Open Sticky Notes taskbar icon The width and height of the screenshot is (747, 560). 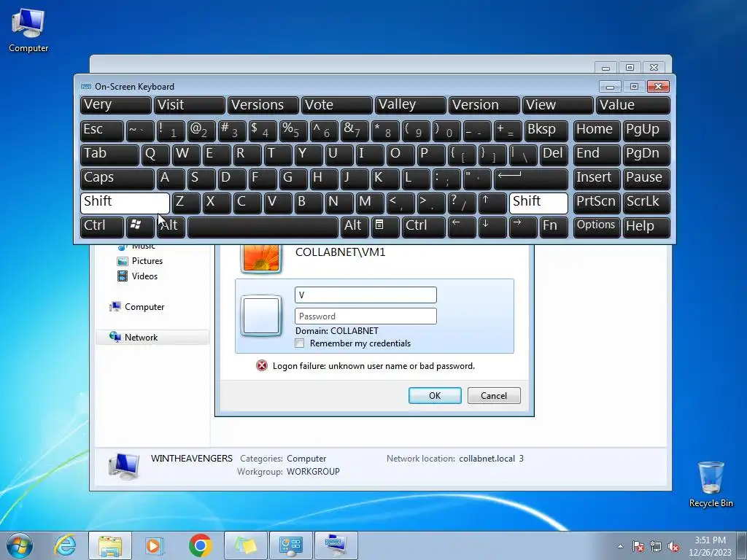point(246,545)
